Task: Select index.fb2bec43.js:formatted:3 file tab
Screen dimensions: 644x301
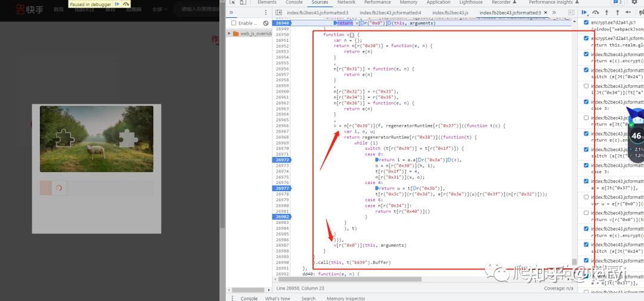Action: tap(317, 13)
